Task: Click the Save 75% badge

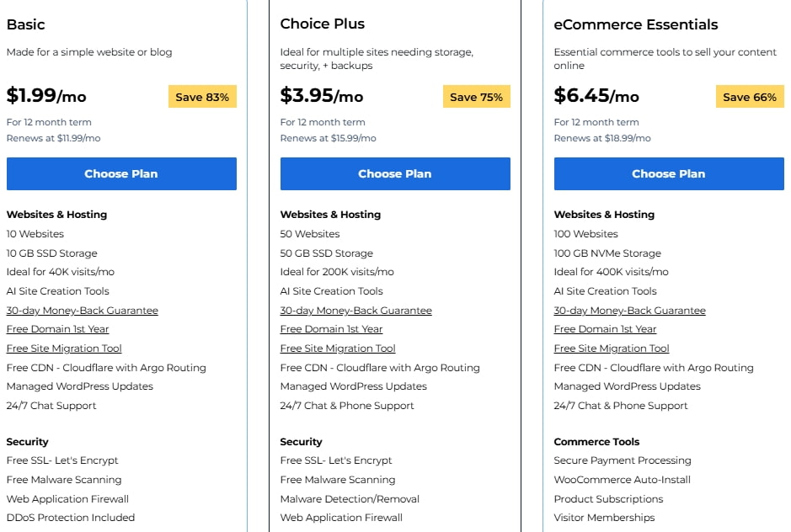Action: pos(476,97)
